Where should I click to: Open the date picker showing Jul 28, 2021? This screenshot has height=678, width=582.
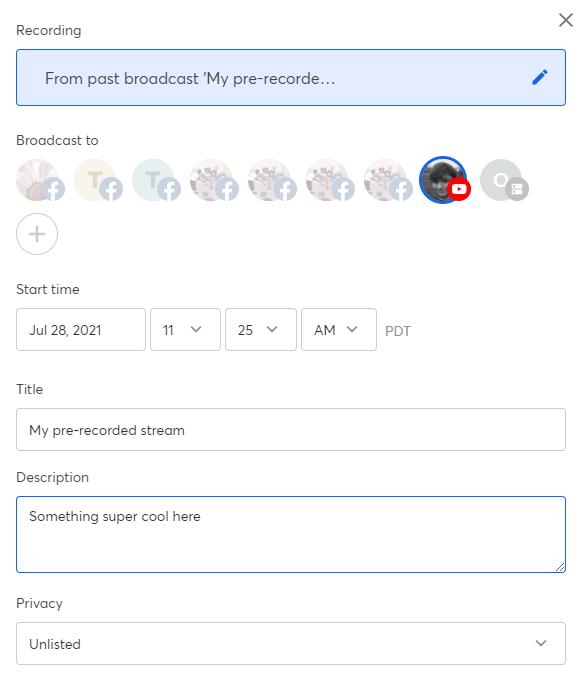pyautogui.click(x=81, y=329)
